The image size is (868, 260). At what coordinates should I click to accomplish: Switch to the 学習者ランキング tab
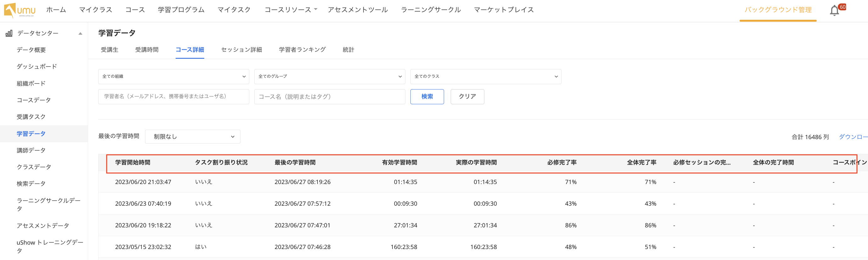[302, 50]
